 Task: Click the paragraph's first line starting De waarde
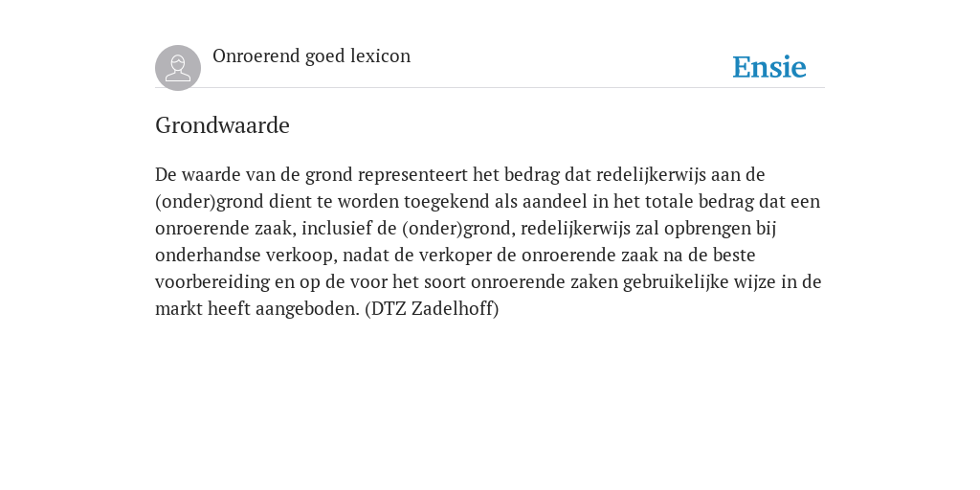tap(460, 174)
